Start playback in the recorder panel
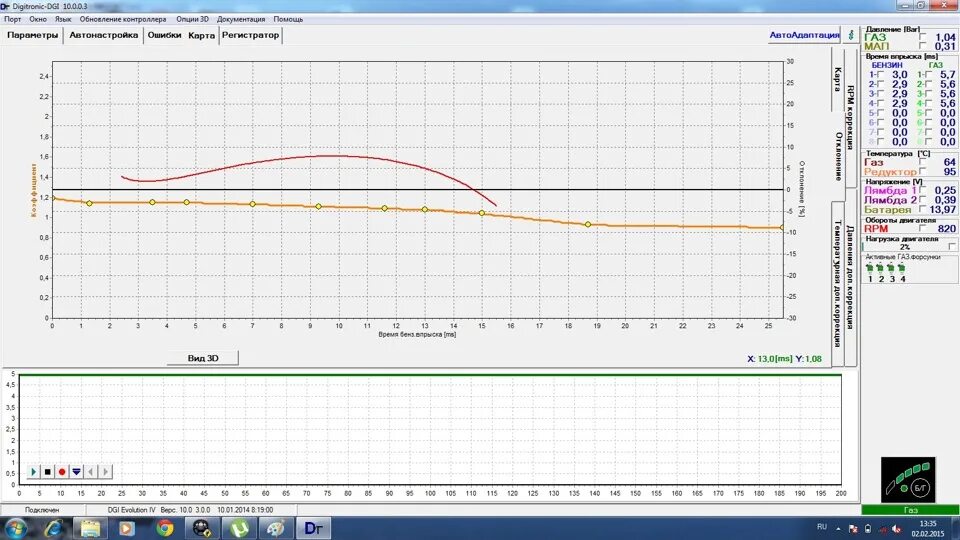Screen dimensions: 960x540 click(x=33, y=471)
